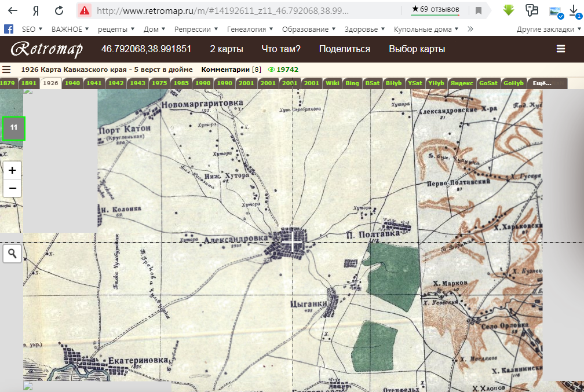This screenshot has width=584, height=392.
Task: Click the green eye views counter
Action: tap(283, 69)
